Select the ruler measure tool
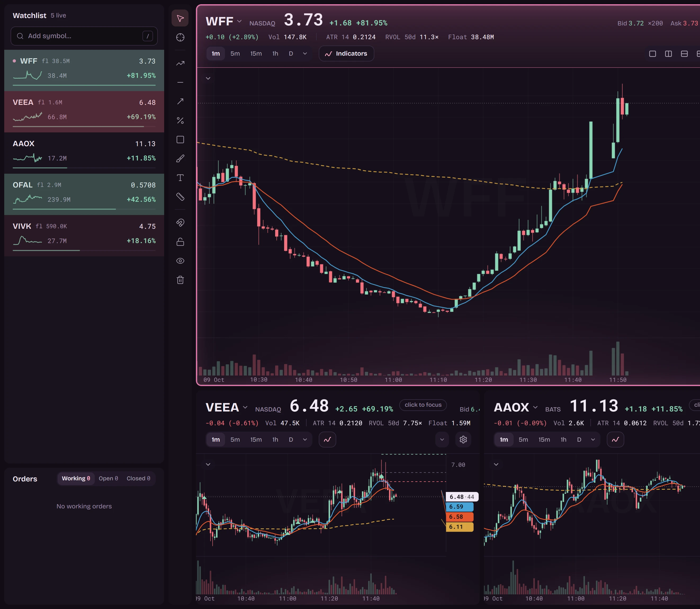Viewport: 700px width, 609px height. (180, 197)
